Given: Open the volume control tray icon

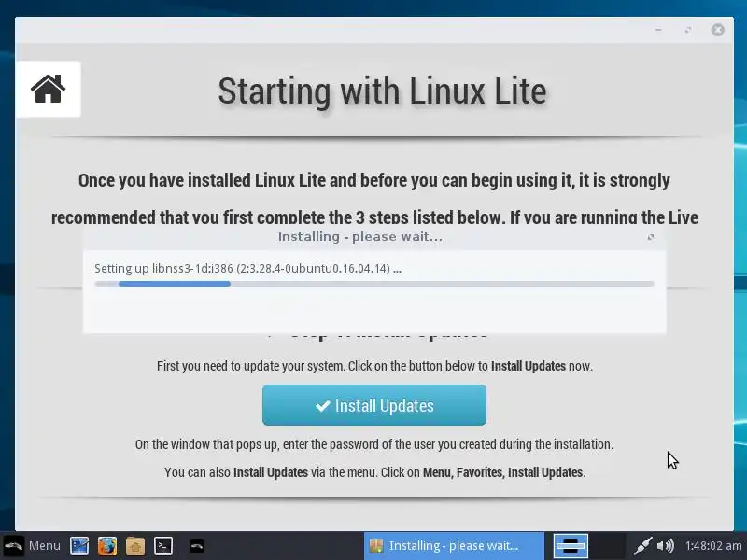Looking at the screenshot, I should (665, 546).
